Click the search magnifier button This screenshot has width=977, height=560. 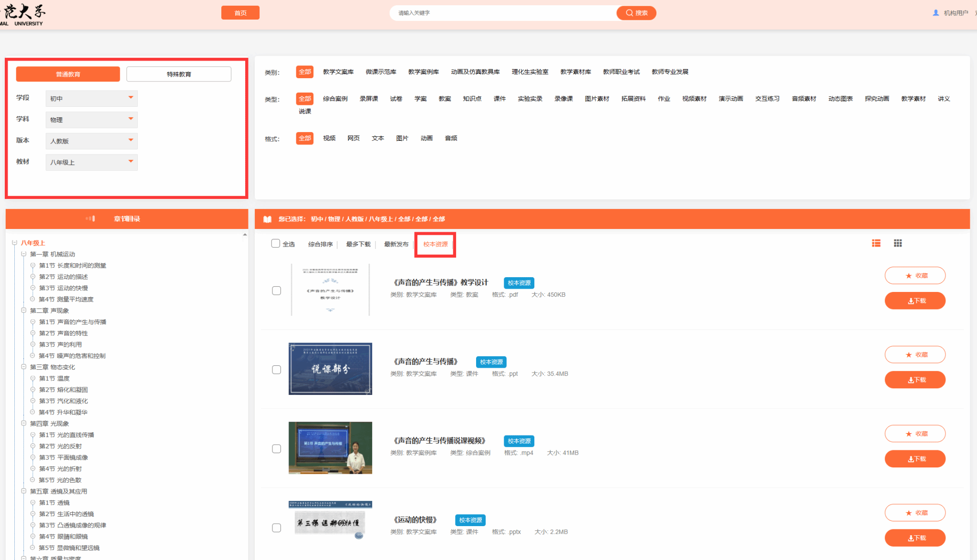point(636,13)
